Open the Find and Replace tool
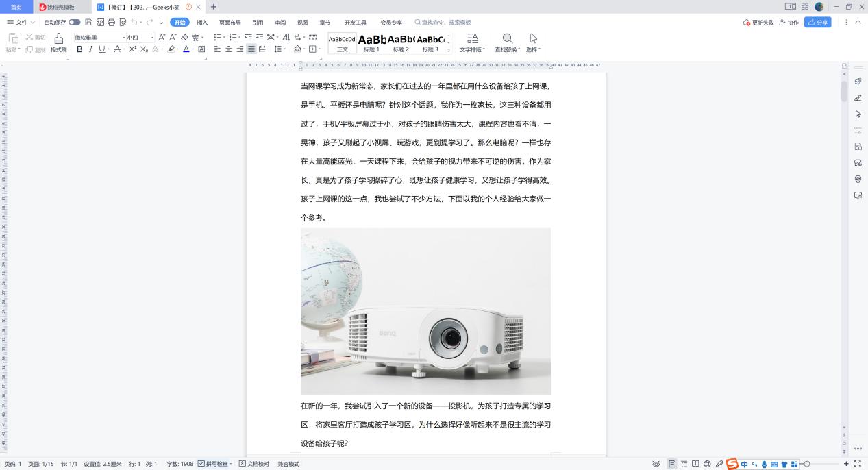 507,41
